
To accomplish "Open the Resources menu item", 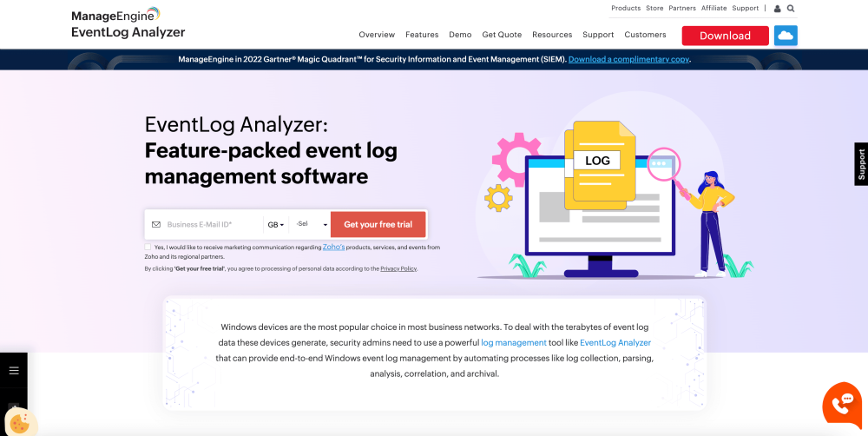I will click(552, 35).
